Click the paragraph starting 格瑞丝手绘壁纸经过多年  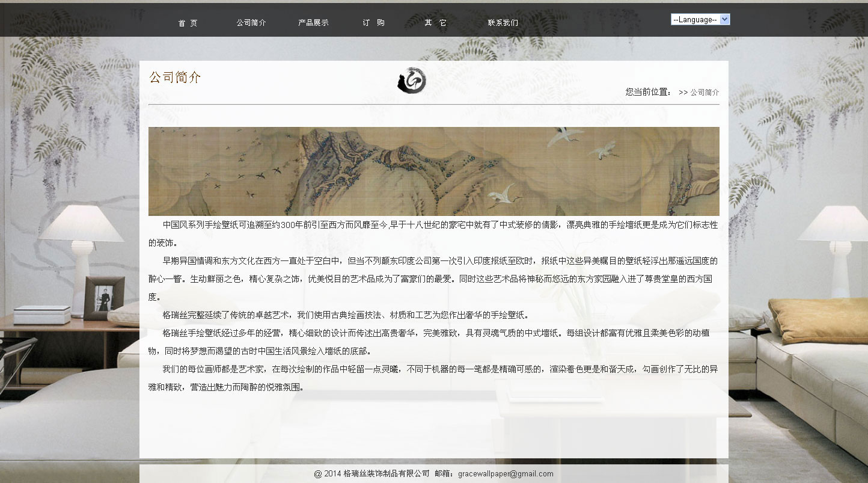coord(433,342)
